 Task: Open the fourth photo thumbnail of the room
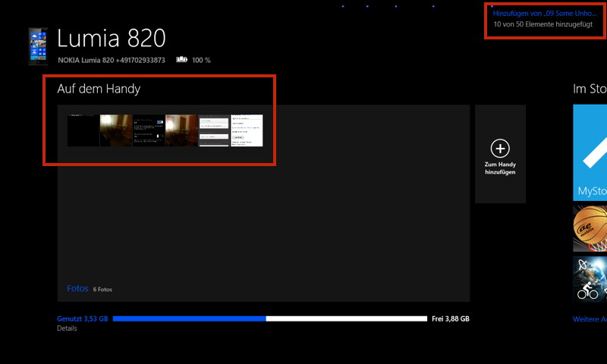(x=181, y=130)
